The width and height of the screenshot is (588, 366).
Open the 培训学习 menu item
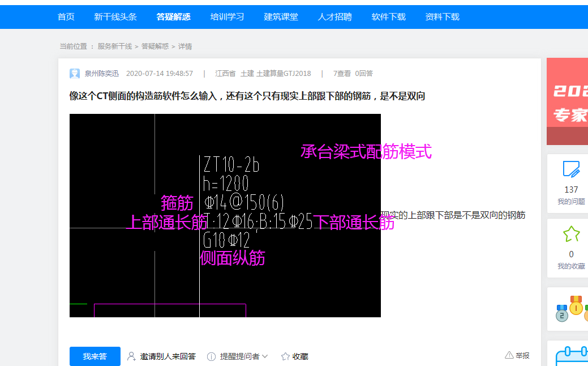227,17
